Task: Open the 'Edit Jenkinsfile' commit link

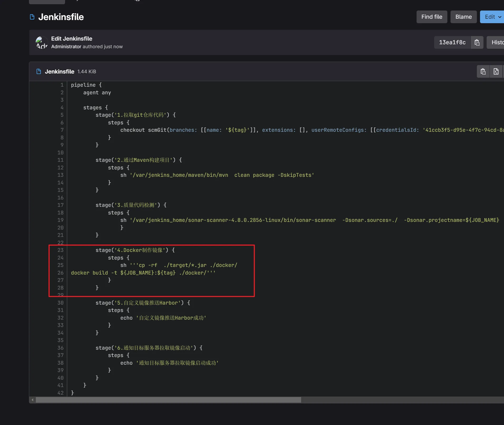Action: pyautogui.click(x=72, y=39)
